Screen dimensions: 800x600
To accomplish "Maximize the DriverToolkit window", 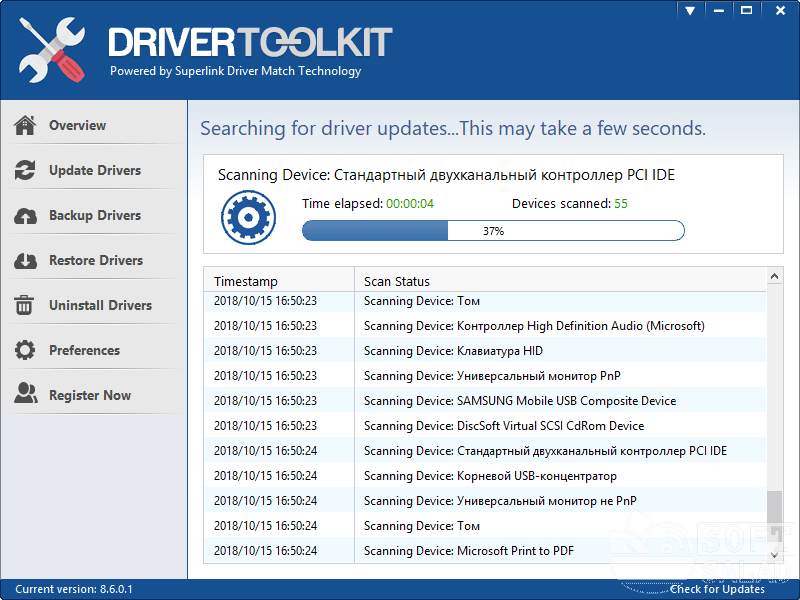I will (x=746, y=10).
